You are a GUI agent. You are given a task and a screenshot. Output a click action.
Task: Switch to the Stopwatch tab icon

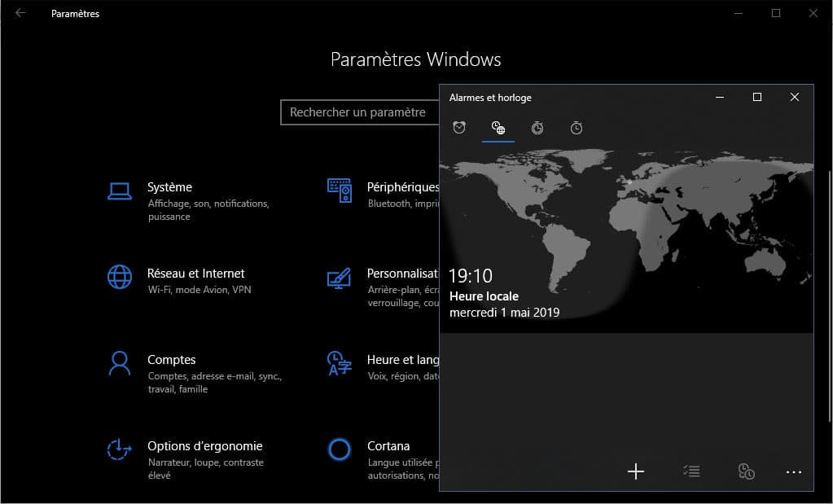577,128
